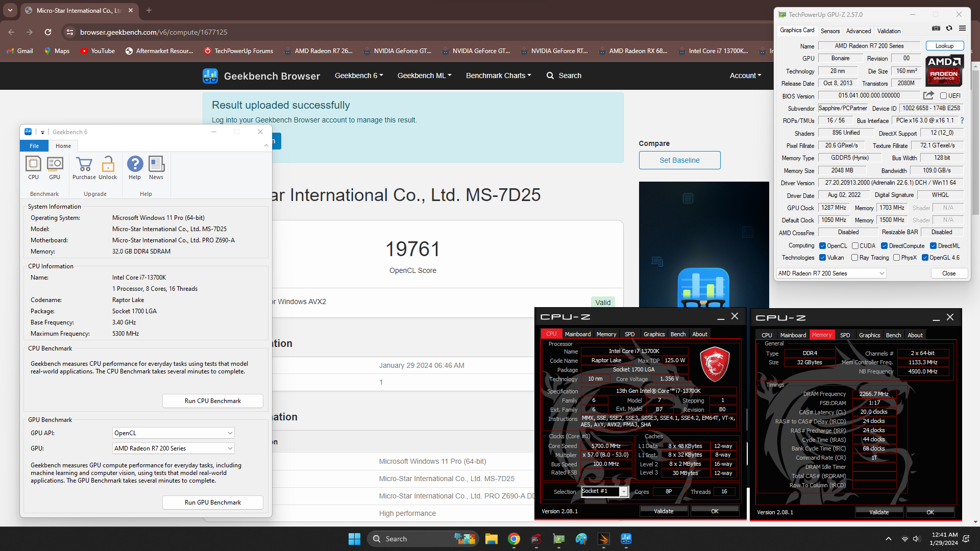This screenshot has height=551, width=980.
Task: Toggle the DirectCompute checkbox in GPU-Z
Action: [884, 246]
